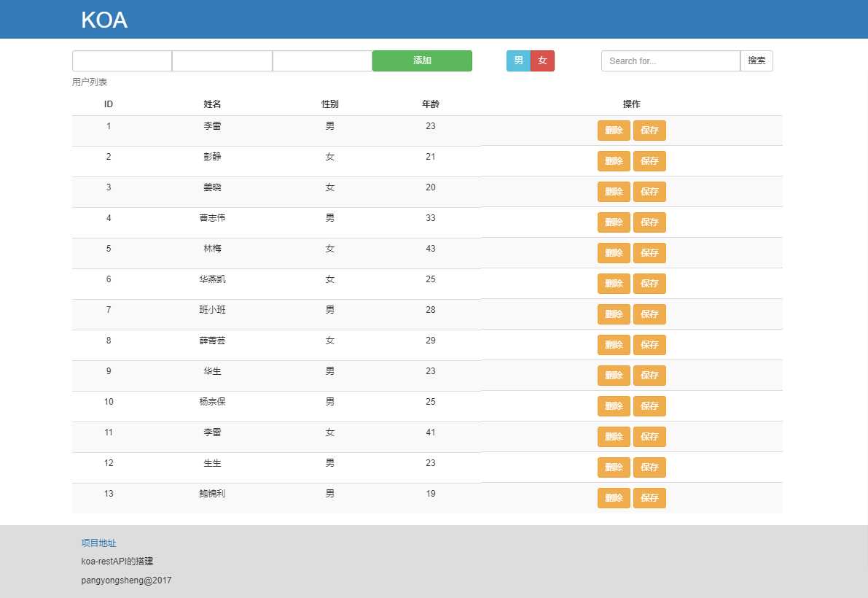Image resolution: width=868 pixels, height=598 pixels.
Task: Select the name cell 班小班
Action: 212,310
